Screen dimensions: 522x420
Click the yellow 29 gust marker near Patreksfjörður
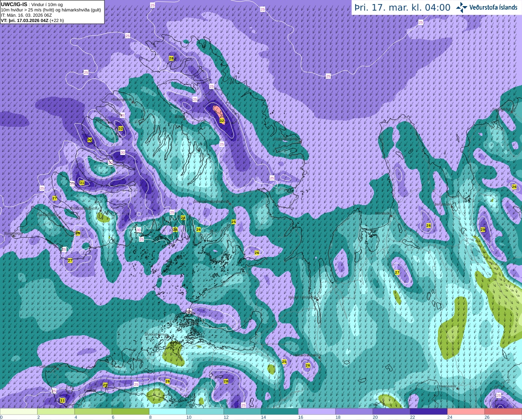tap(78, 233)
